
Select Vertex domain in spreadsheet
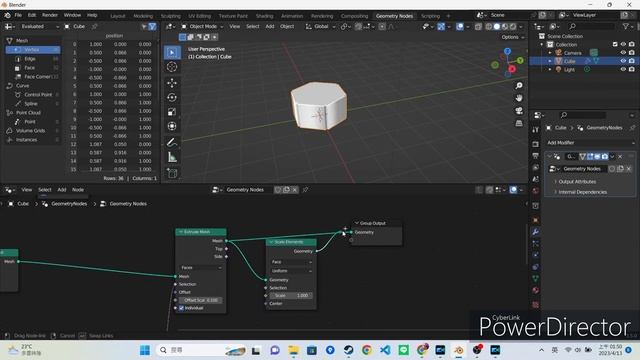33,50
